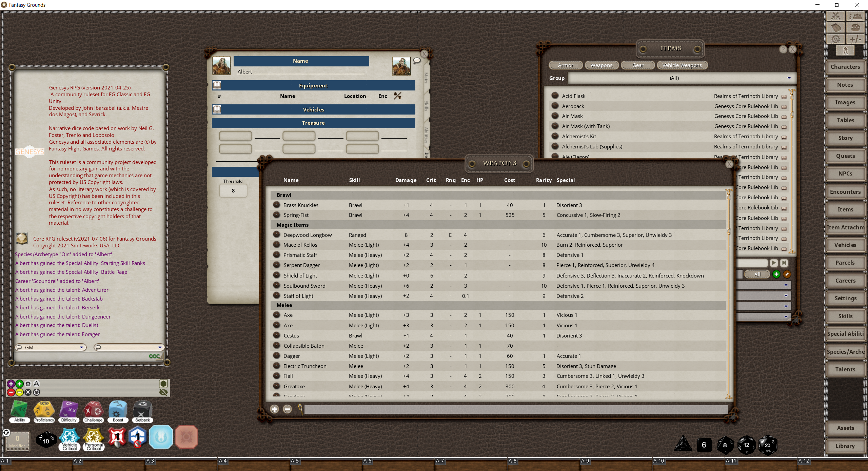Open the chat mood dropdown next to GM

[x=129, y=347]
